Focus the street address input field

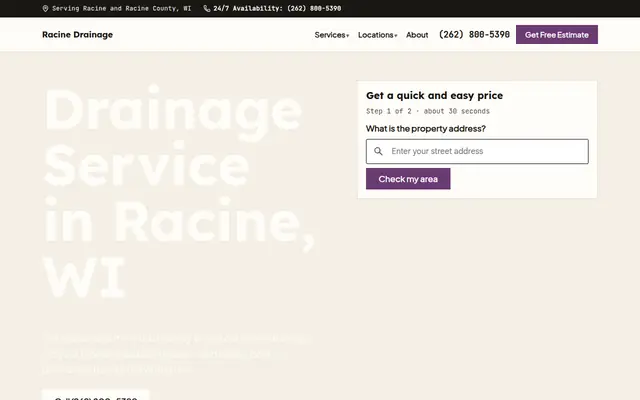point(477,151)
